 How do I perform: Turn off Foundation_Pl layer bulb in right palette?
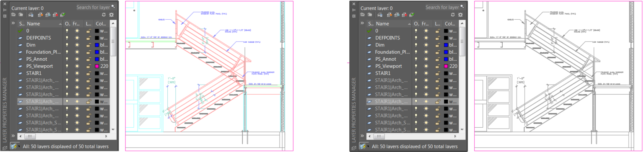coord(416,52)
